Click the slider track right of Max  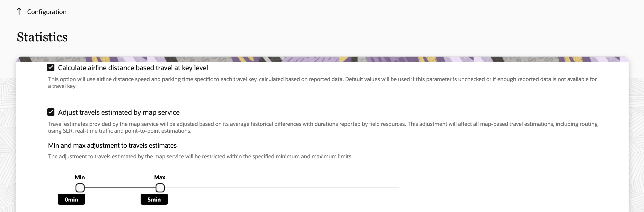pos(275,188)
